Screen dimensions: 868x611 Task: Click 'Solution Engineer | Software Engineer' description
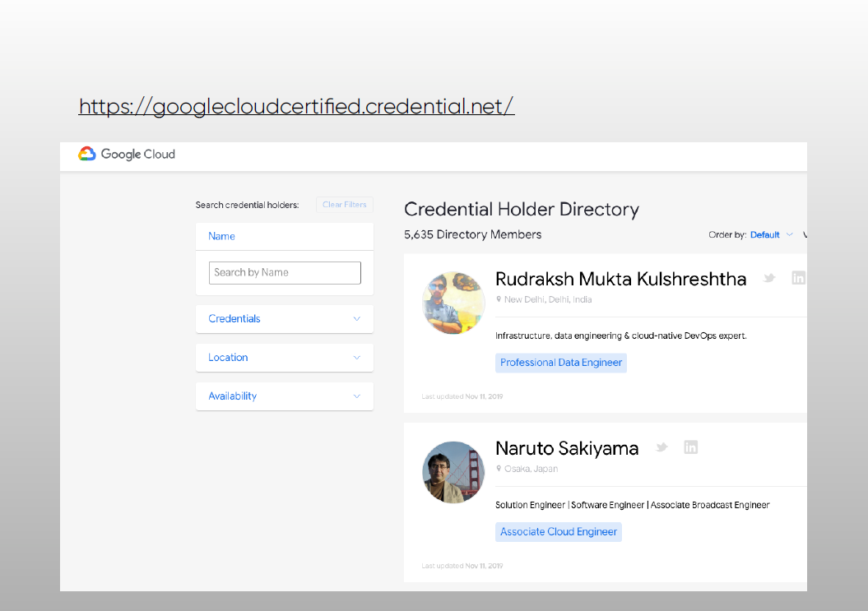click(632, 505)
